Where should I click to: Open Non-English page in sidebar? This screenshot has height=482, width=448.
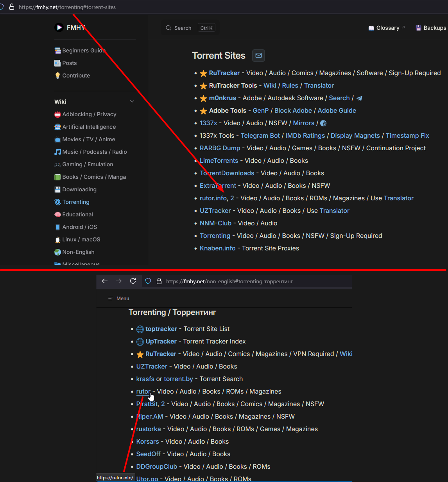click(74, 252)
